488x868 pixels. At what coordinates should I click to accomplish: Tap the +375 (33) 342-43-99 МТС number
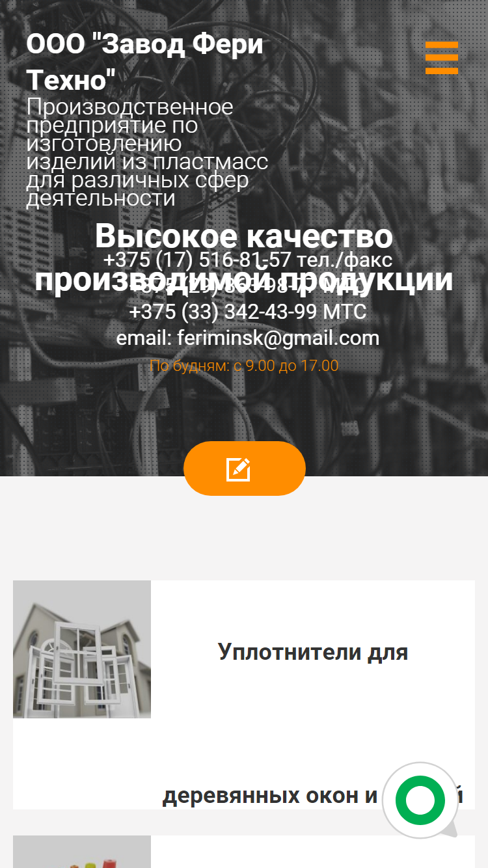click(248, 312)
